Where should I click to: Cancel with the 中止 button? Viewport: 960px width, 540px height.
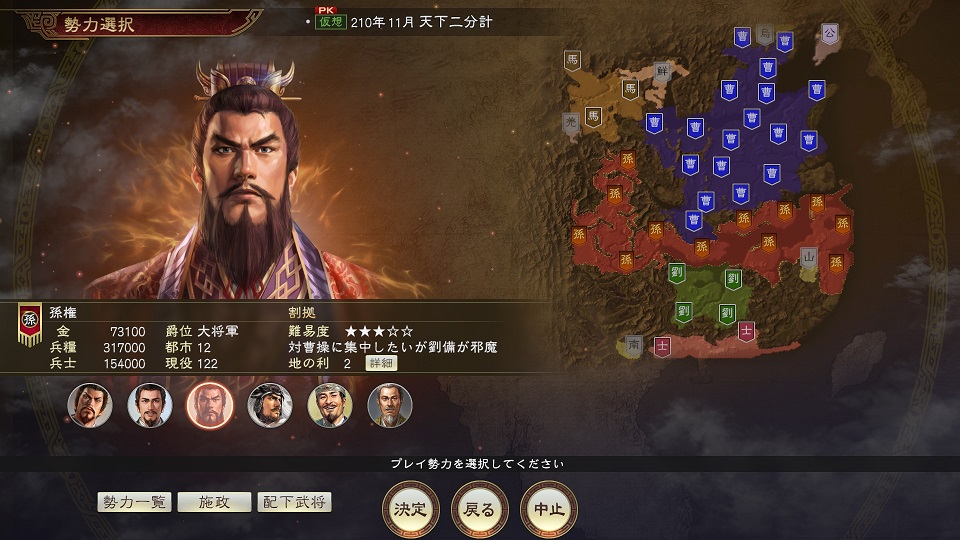point(549,509)
